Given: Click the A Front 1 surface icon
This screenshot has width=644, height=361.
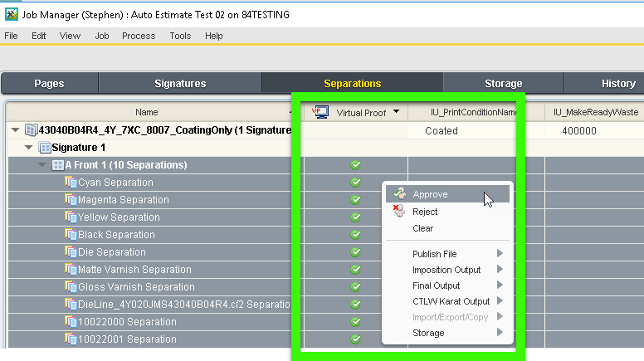Looking at the screenshot, I should [x=58, y=165].
